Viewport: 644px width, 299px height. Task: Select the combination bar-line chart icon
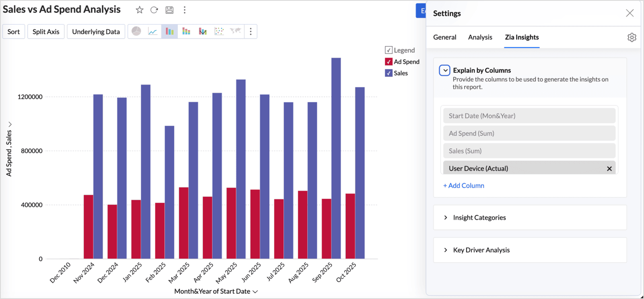[x=202, y=31]
